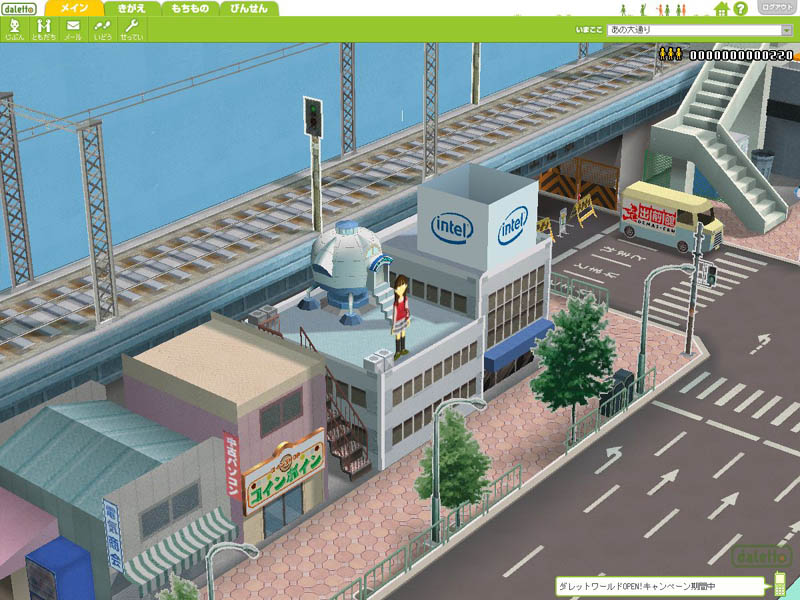Expand the いまここ location dropdown arrow
The width and height of the screenshot is (800, 600).
pos(786,30)
